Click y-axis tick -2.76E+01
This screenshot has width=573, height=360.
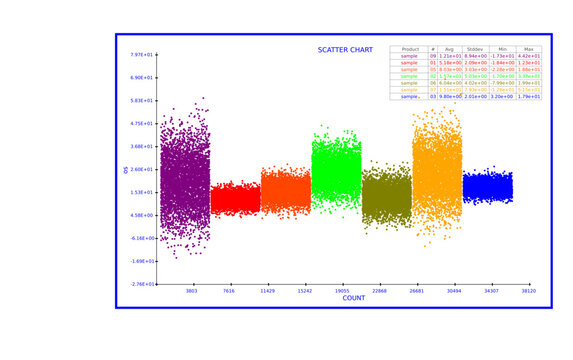tap(142, 284)
